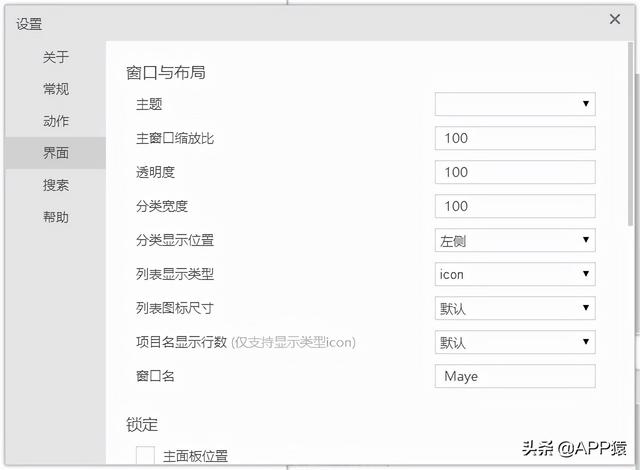Enable the 主面板位置 lock checkbox

coord(145,455)
